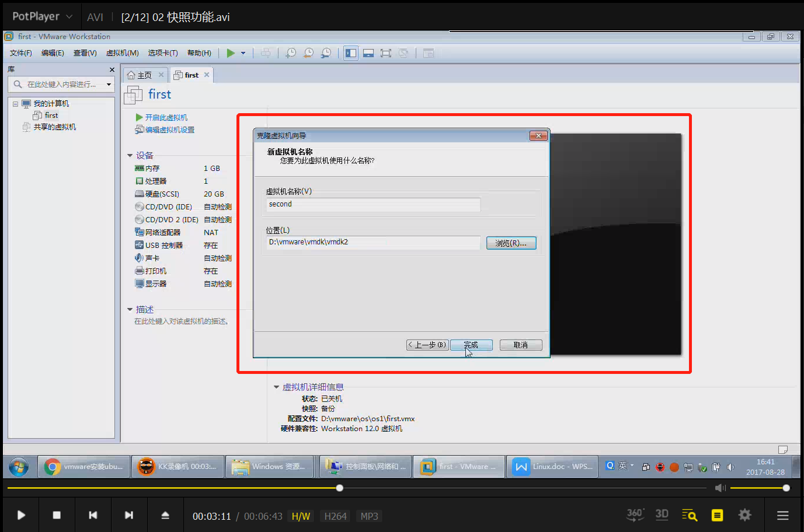Click the 取消 cancel button
This screenshot has width=804, height=532.
click(x=521, y=345)
